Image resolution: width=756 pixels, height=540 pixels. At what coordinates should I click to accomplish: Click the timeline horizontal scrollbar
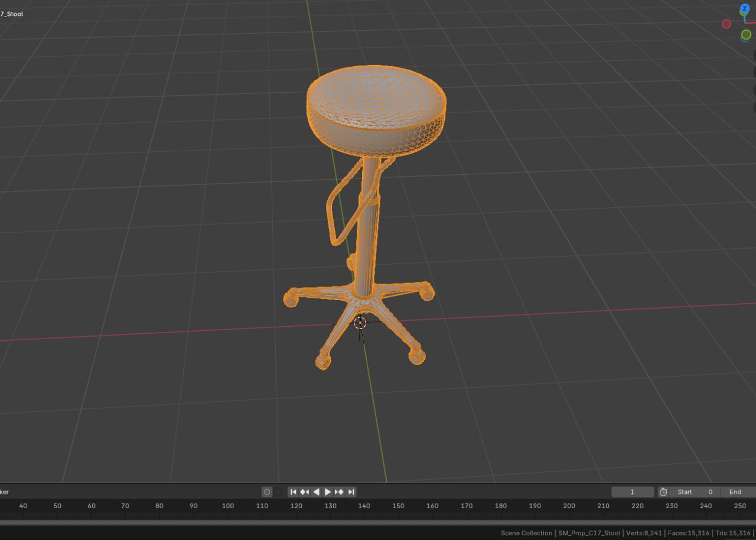click(x=378, y=522)
